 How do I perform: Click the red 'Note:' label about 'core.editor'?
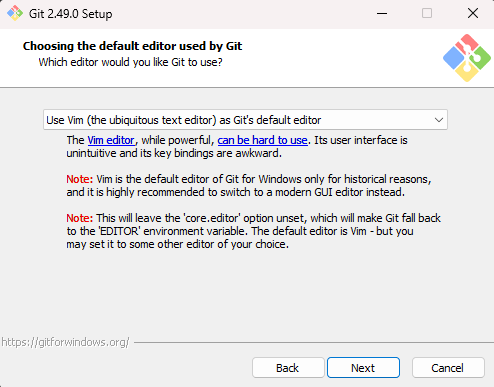[80, 218]
